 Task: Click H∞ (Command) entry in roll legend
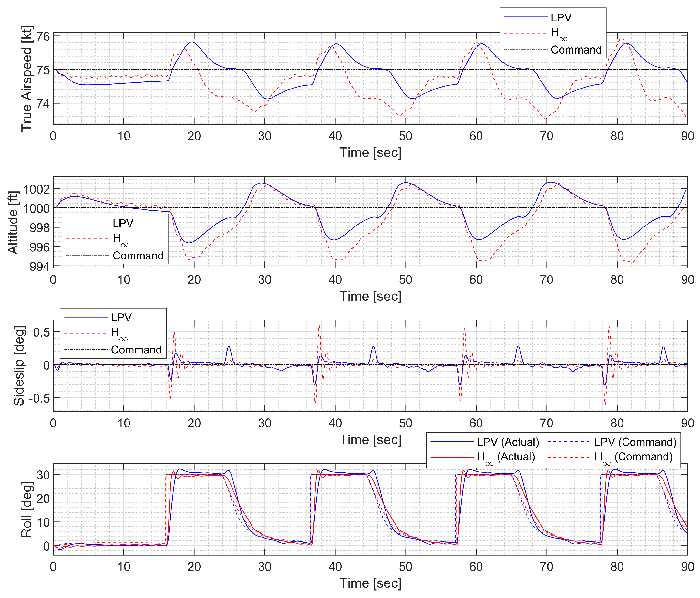point(633,457)
